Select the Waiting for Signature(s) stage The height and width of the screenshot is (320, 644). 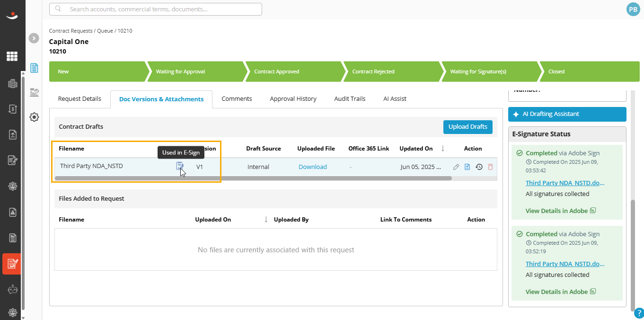click(x=491, y=71)
